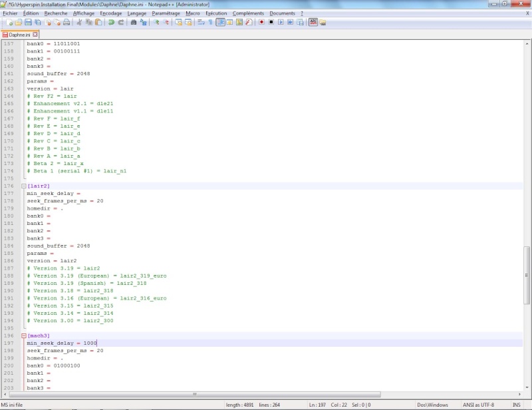This screenshot has width=532, height=410.
Task: Click the horizontal scrollbar left arrow
Action: click(5, 395)
